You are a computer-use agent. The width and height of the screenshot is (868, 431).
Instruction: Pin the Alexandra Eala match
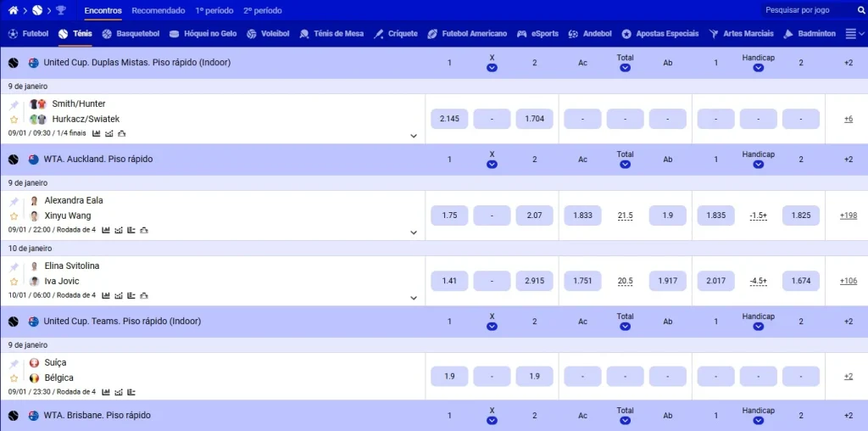[14, 202]
